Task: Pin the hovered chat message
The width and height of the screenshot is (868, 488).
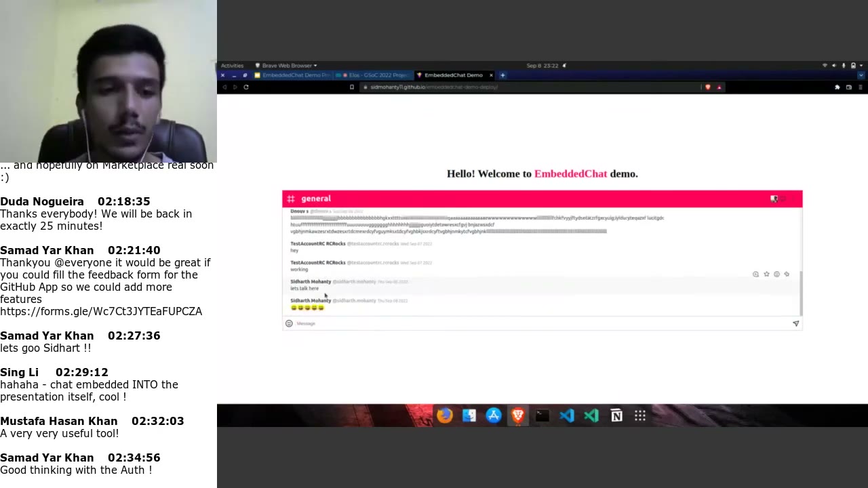Action: pos(787,274)
